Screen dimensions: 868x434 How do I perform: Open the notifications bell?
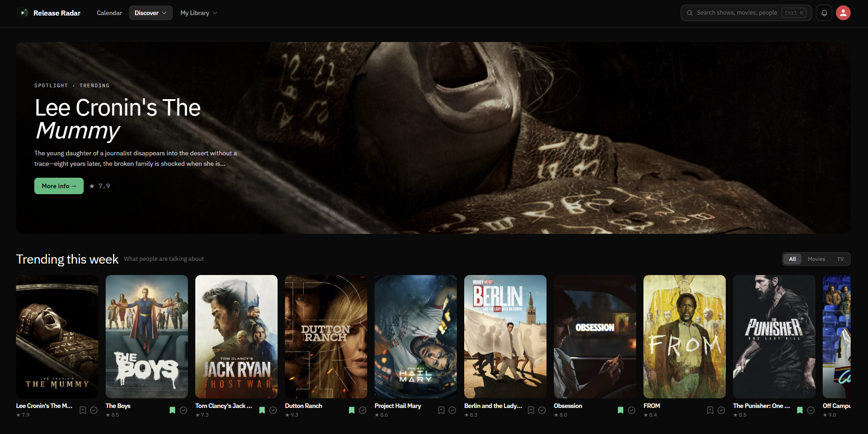pyautogui.click(x=824, y=13)
